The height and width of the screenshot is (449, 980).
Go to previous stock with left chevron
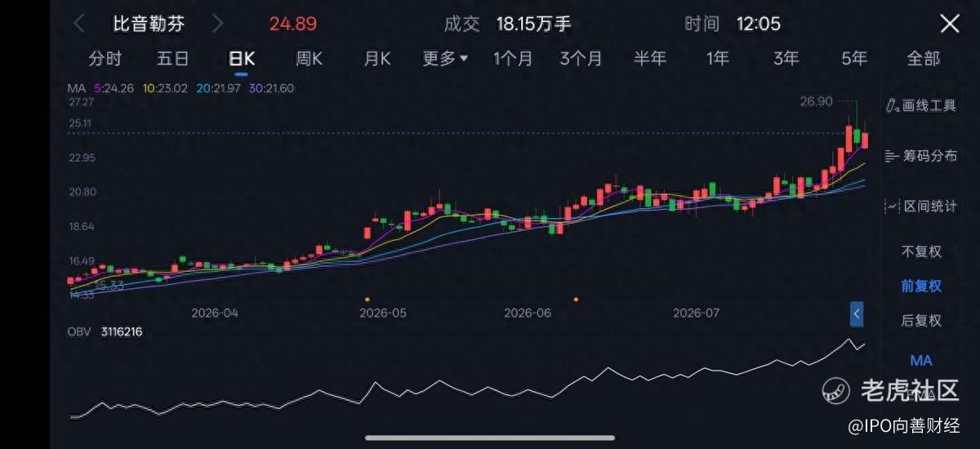point(78,24)
